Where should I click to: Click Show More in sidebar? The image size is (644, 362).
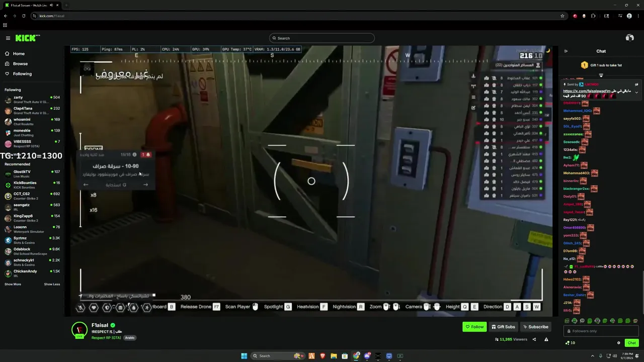[13, 285]
